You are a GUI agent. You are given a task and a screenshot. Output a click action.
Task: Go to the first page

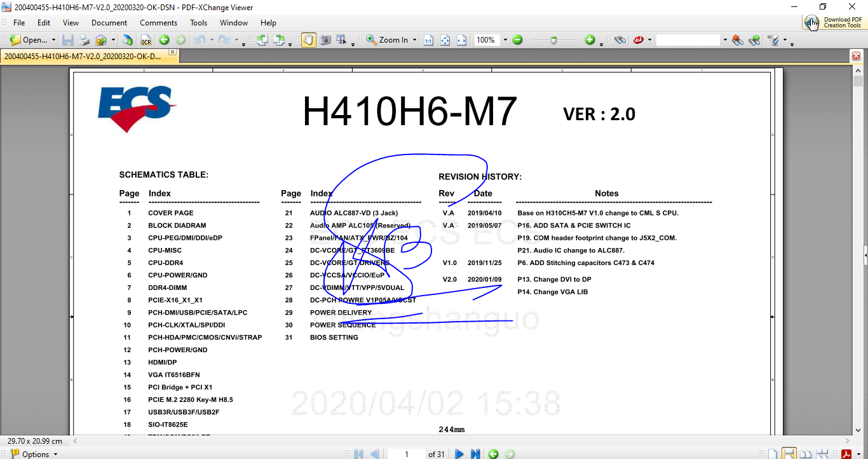coord(359,454)
